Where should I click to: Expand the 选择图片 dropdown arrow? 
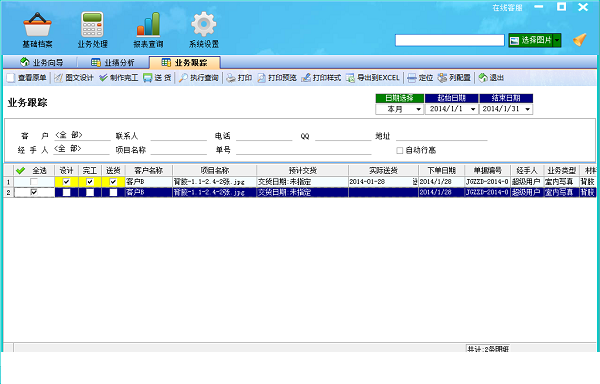[557, 40]
